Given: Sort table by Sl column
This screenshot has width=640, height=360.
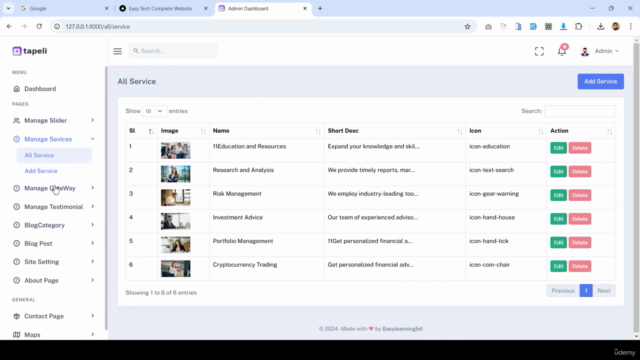Looking at the screenshot, I should click(141, 131).
